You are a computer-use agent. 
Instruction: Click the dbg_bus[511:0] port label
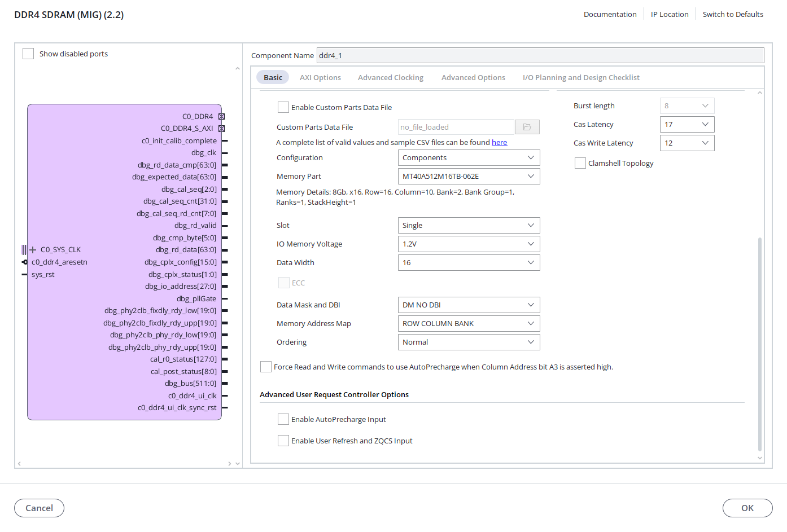[x=190, y=383]
